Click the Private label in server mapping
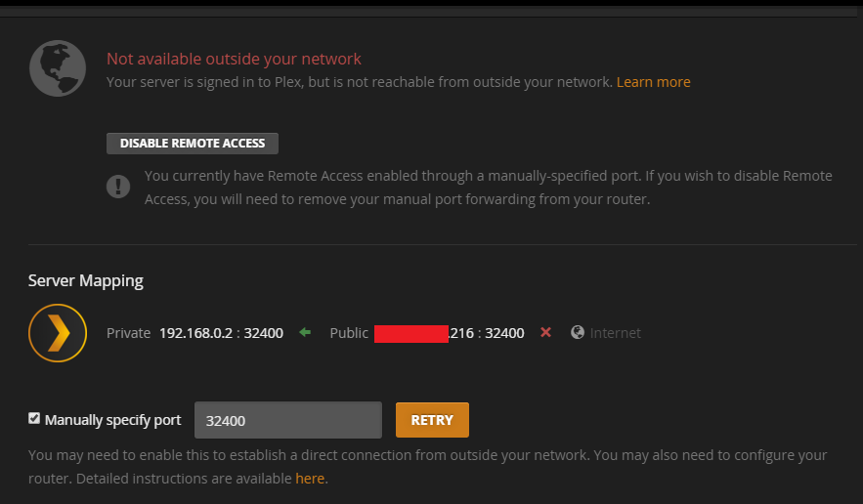The width and height of the screenshot is (863, 504). point(128,333)
